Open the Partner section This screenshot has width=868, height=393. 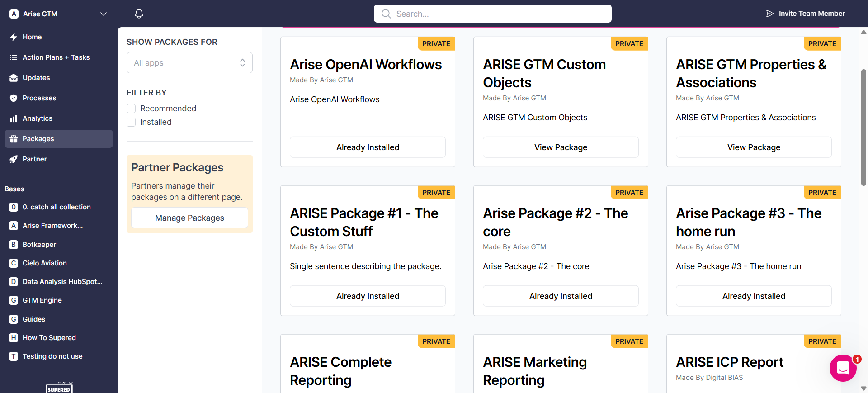pos(59,159)
